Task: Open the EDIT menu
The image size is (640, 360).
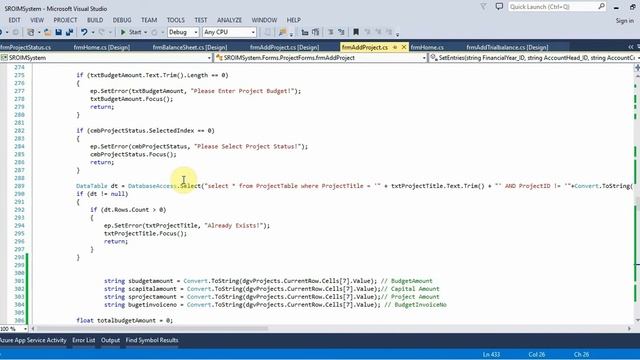Action: (x=14, y=20)
